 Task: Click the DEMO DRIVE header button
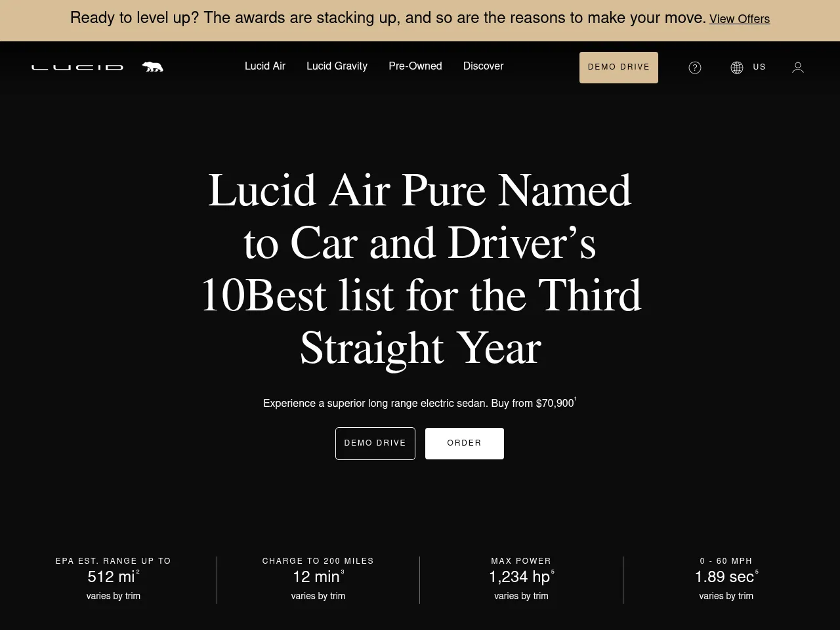pos(618,67)
